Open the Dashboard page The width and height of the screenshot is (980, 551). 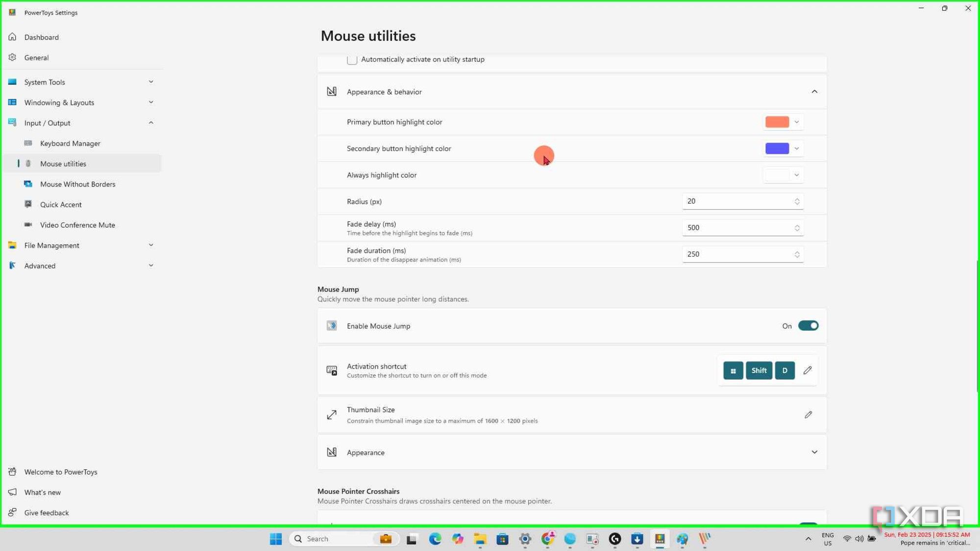(82, 37)
